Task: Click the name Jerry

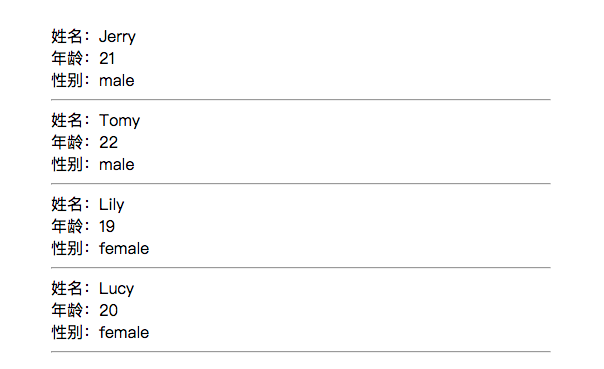Action: [x=117, y=37]
